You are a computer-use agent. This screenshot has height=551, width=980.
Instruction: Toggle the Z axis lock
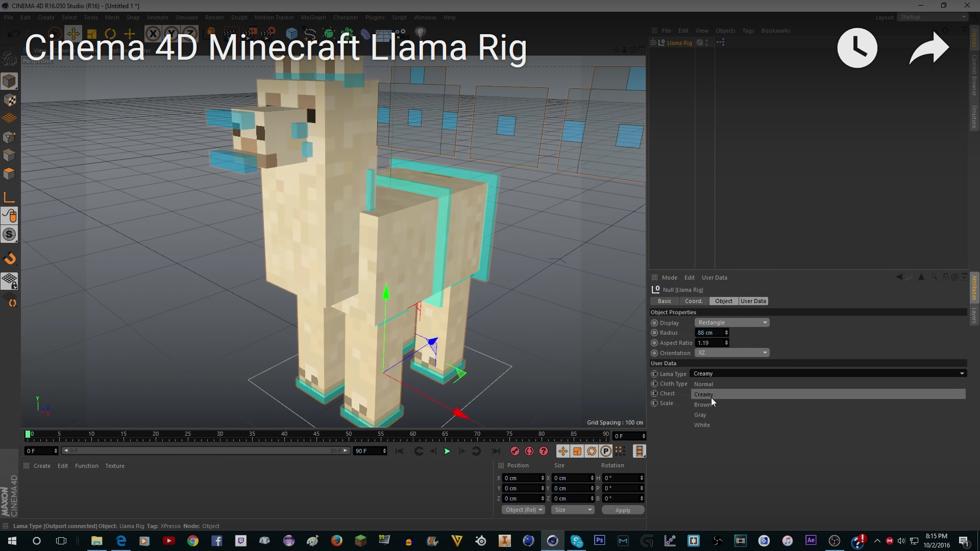[x=189, y=34]
